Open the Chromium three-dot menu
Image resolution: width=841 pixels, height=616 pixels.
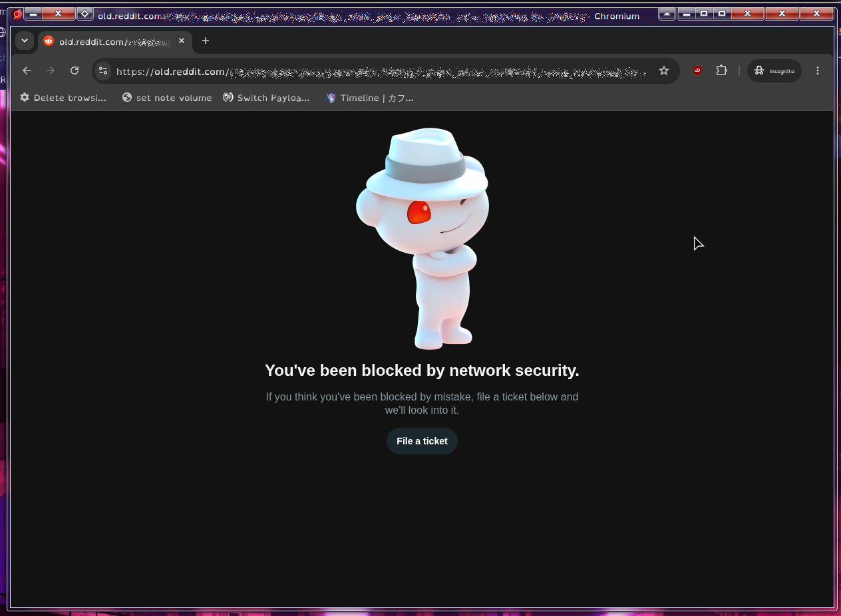click(x=818, y=71)
